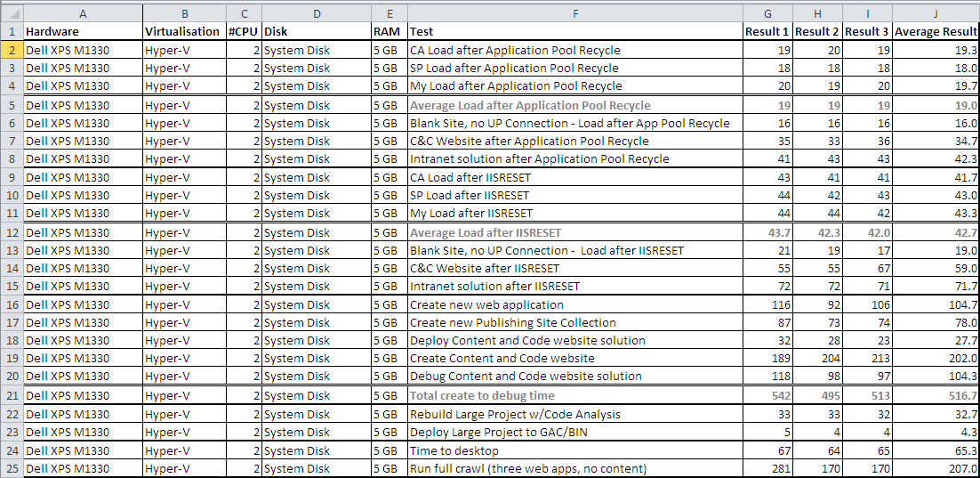Select column J header
The height and width of the screenshot is (478, 980).
(x=936, y=12)
